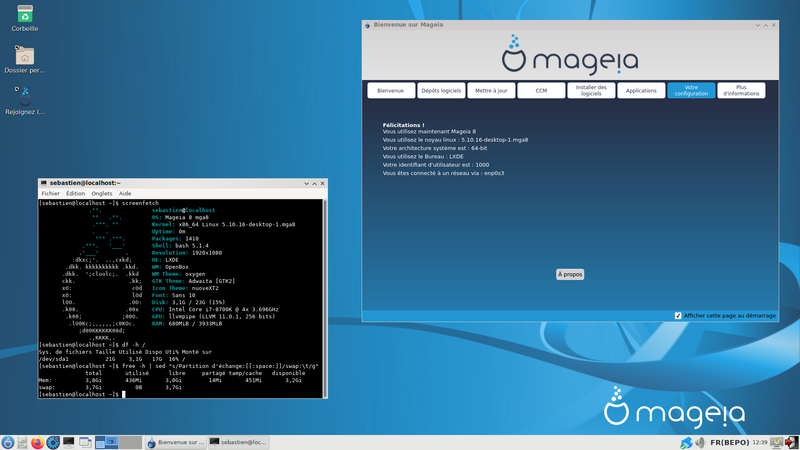Image resolution: width=800 pixels, height=450 pixels.
Task: Uncheck 'Afficher cette page au démarrage'
Action: click(678, 316)
